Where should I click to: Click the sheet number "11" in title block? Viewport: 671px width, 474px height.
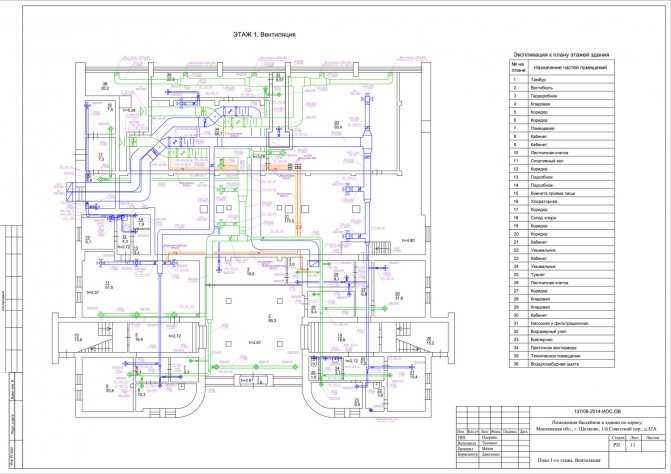click(x=633, y=445)
